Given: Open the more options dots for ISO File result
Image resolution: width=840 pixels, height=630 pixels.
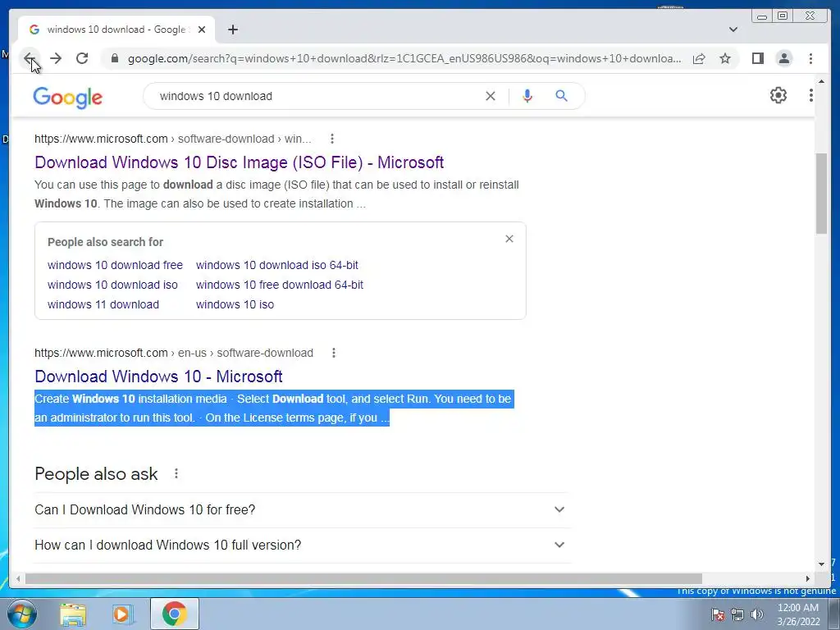Looking at the screenshot, I should 332,139.
